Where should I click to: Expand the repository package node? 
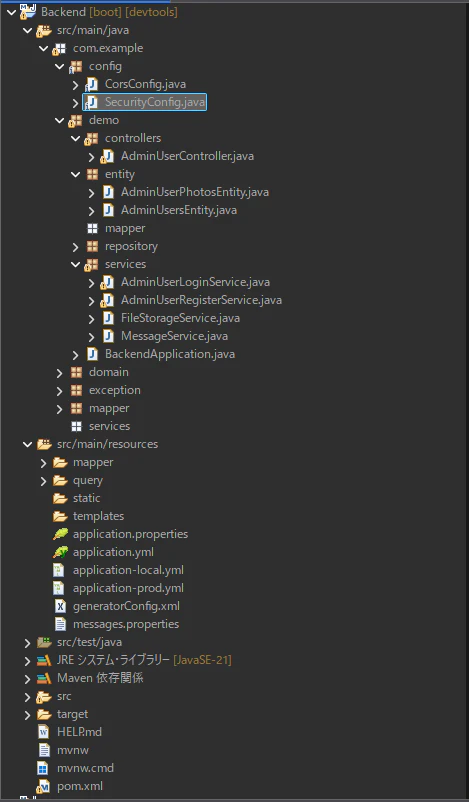(75, 247)
